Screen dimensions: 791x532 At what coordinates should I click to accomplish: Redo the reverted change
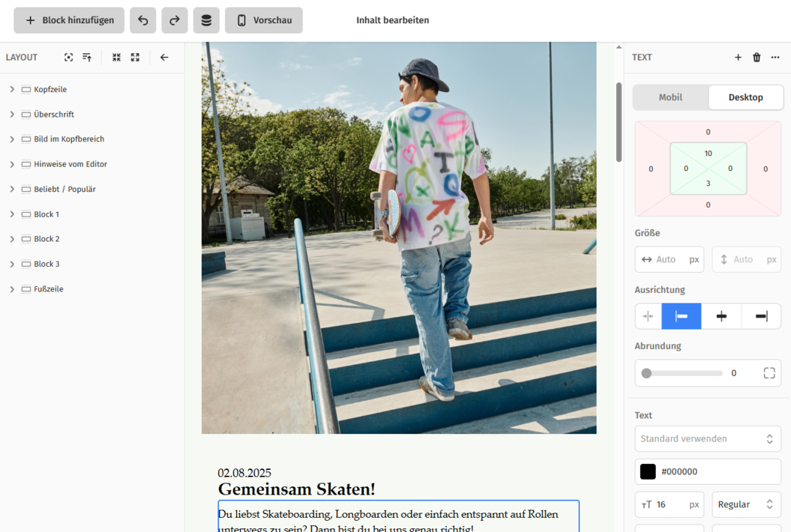pos(174,20)
